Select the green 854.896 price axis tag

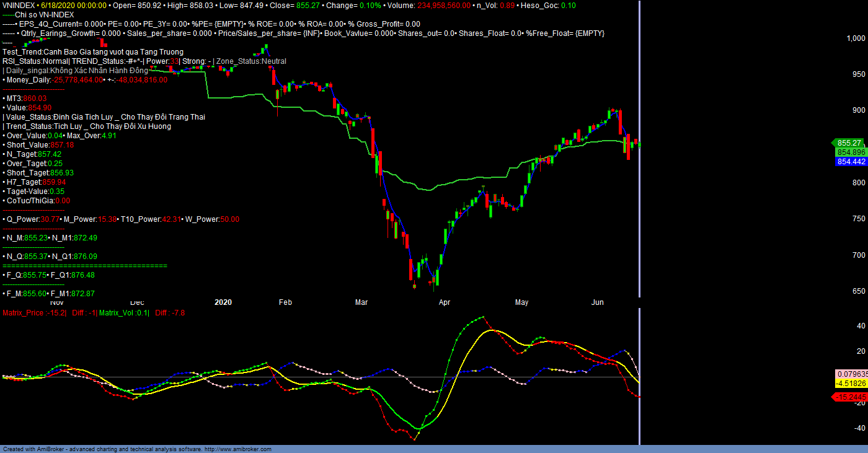point(851,152)
